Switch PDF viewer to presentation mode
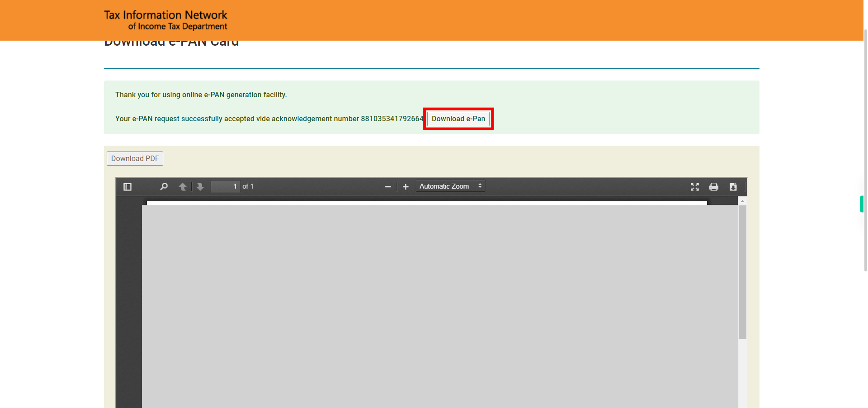 (x=695, y=187)
